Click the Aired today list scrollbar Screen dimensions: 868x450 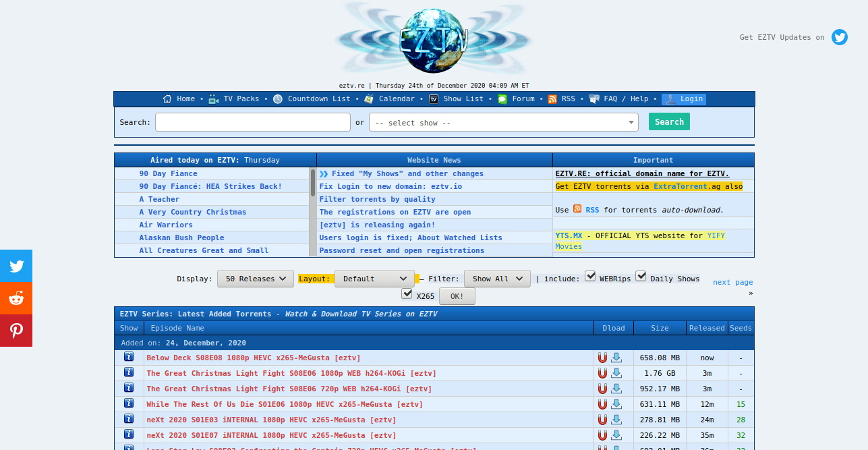[x=313, y=182]
